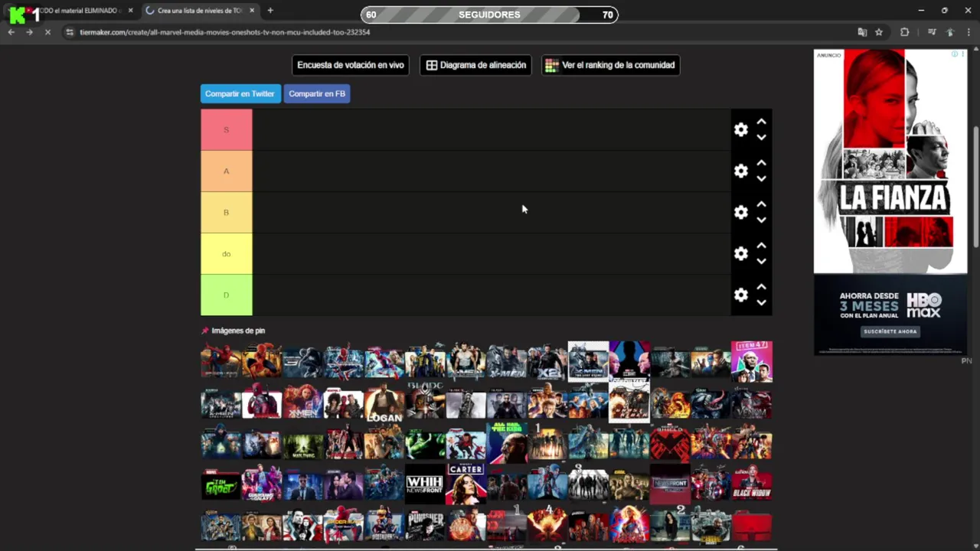The image size is (980, 551).
Task: Move tier A row down
Action: coord(761,179)
